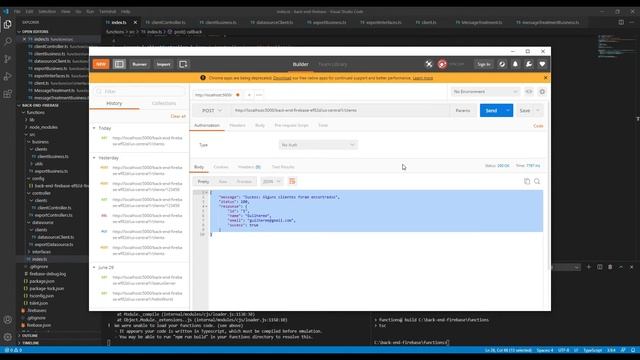Open VS Code Explorer activity icon

[8, 24]
